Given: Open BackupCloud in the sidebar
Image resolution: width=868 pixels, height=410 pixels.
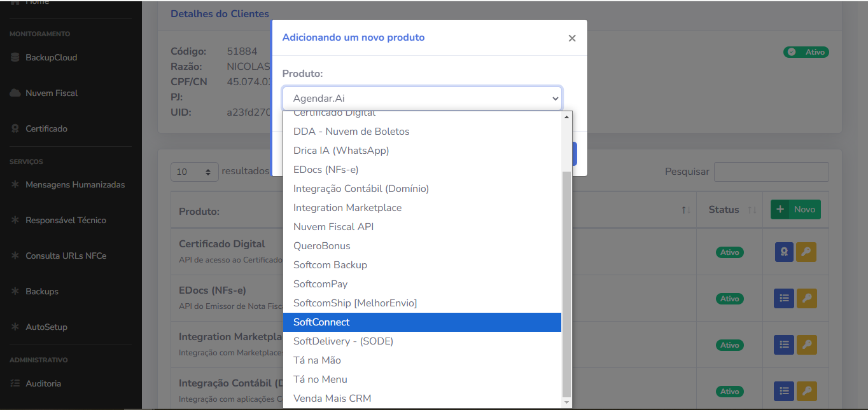Looking at the screenshot, I should [x=51, y=57].
